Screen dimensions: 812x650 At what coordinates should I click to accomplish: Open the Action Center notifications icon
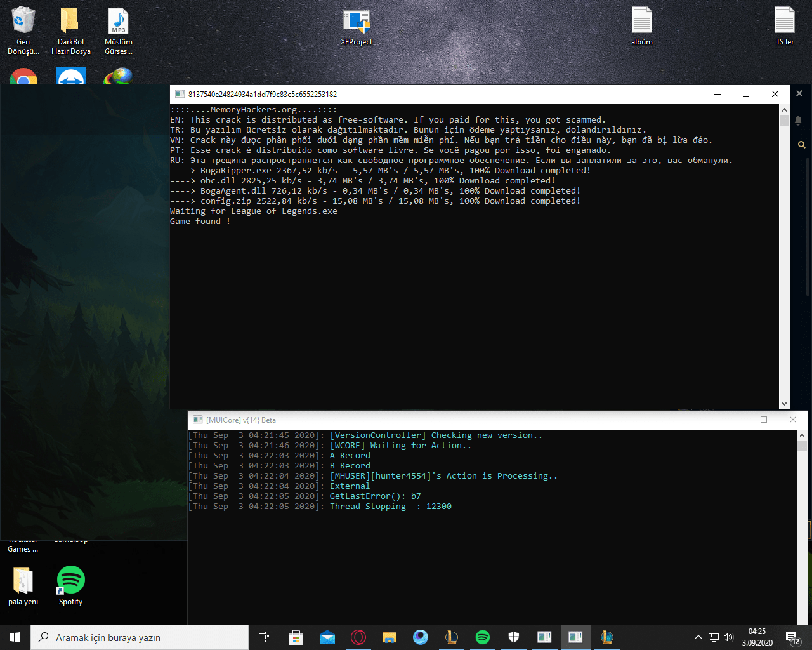[x=792, y=637]
